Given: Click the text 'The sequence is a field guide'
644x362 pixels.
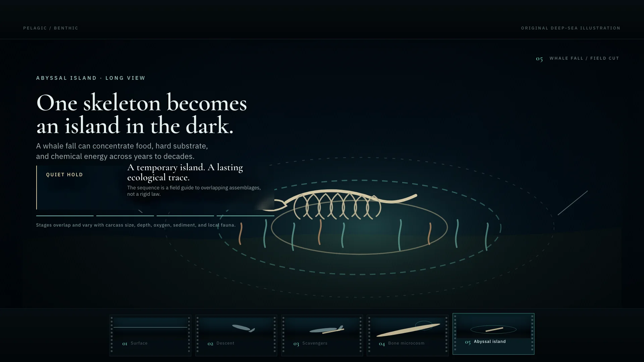Looking at the screenshot, I should 194,191.
